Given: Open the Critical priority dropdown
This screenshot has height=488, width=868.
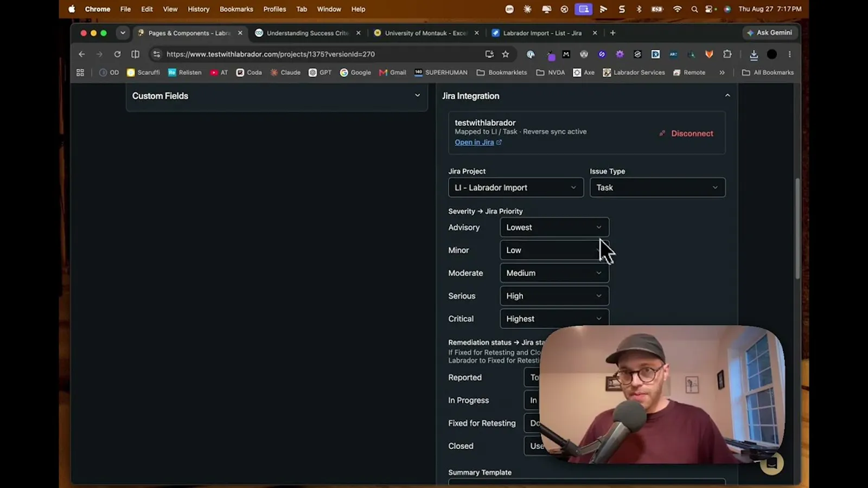Looking at the screenshot, I should coord(554,319).
